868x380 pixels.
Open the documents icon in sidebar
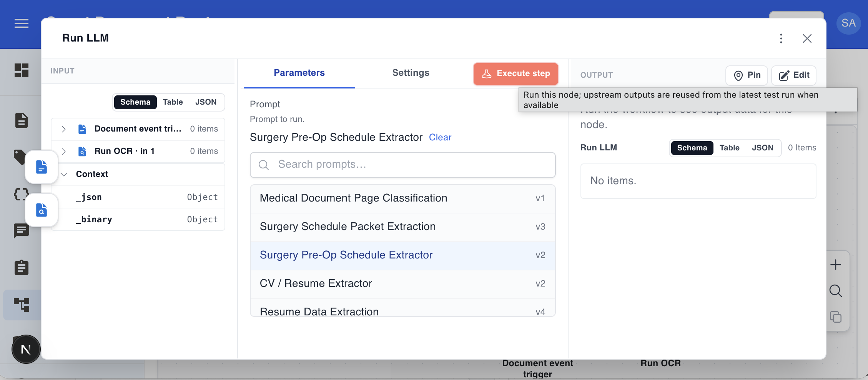22,120
